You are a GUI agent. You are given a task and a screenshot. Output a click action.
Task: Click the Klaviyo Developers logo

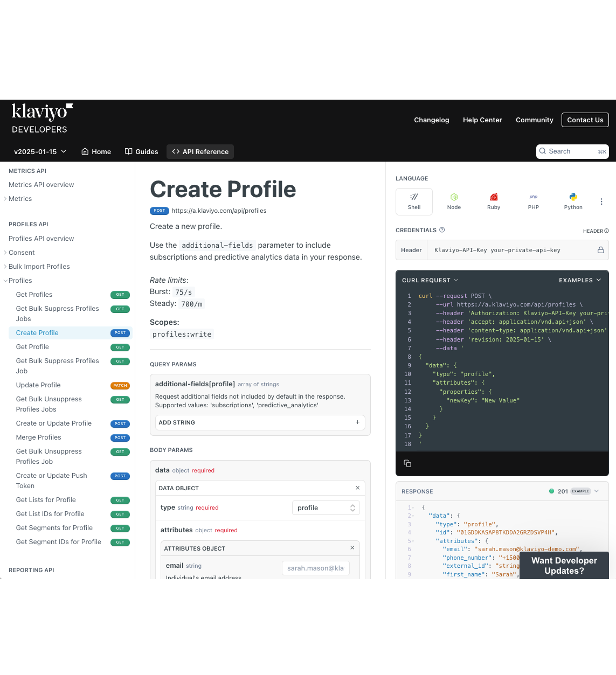click(x=43, y=119)
